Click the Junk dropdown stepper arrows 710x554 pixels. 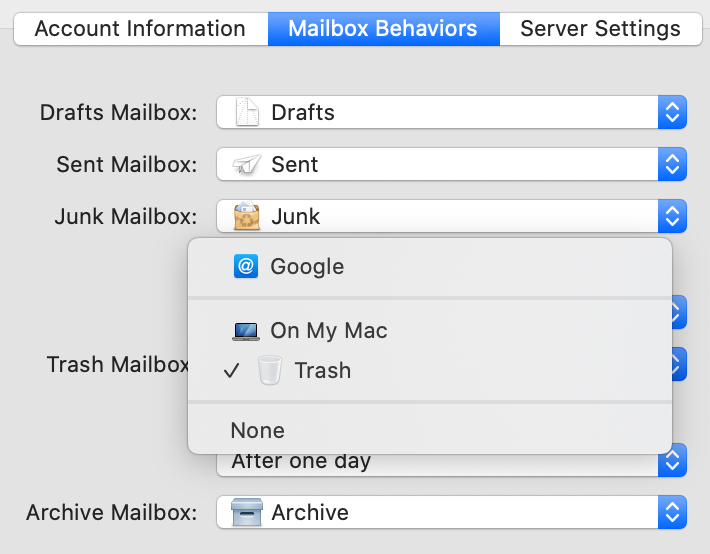pyautogui.click(x=672, y=216)
